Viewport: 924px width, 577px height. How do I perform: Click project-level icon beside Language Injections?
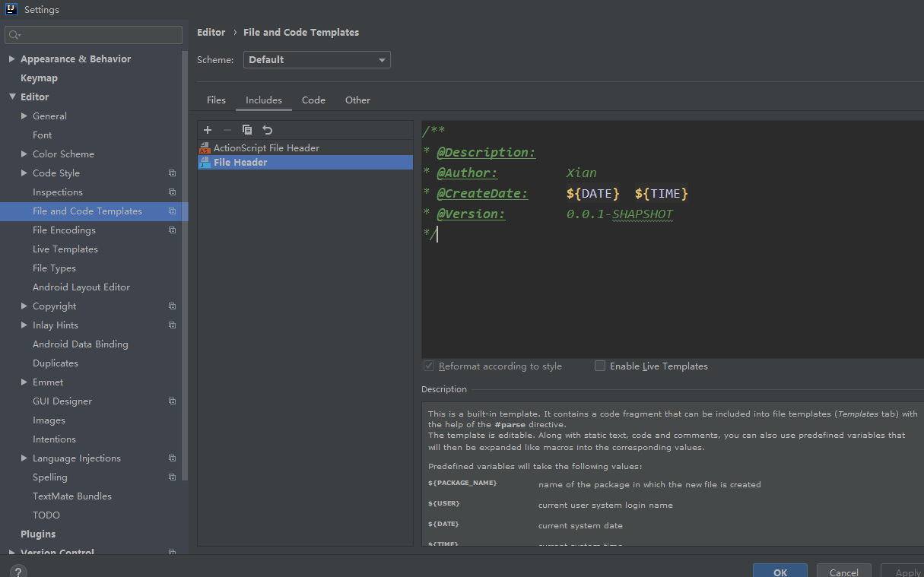point(172,458)
